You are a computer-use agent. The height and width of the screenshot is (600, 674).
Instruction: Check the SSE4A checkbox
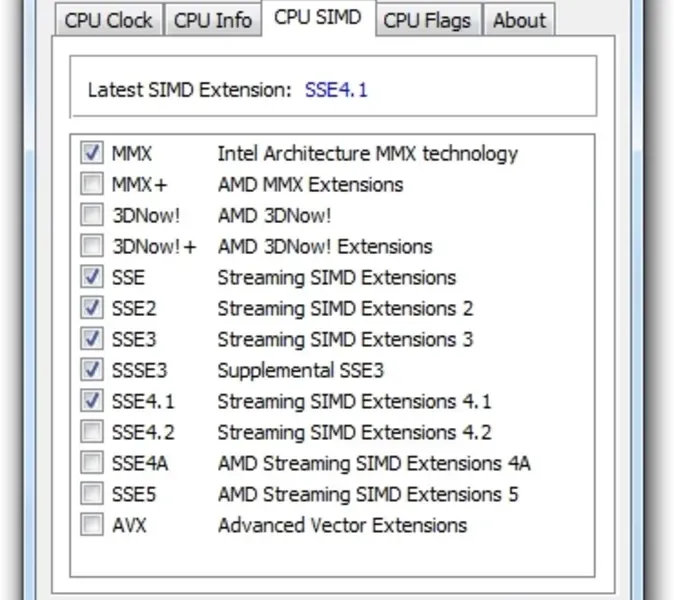[92, 463]
